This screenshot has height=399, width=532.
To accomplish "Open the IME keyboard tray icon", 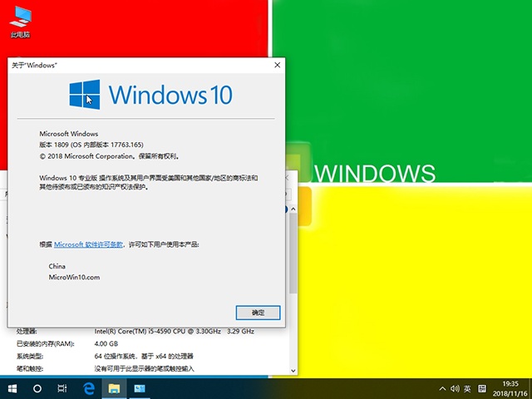I will pos(482,389).
